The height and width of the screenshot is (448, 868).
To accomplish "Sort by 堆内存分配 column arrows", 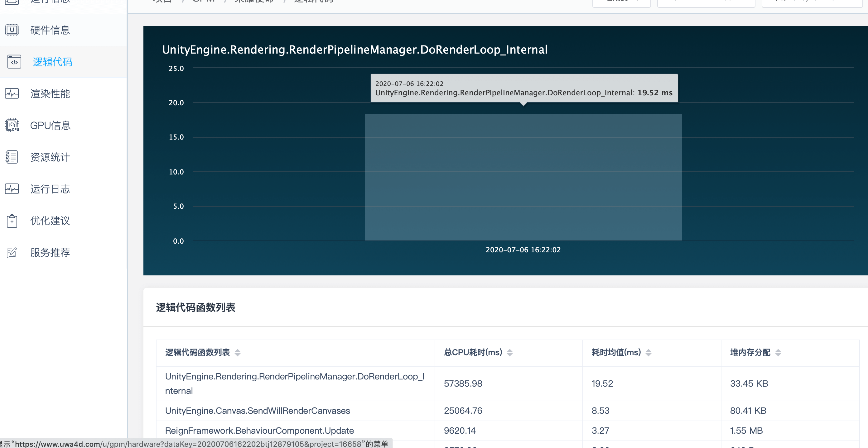I will pos(778,352).
